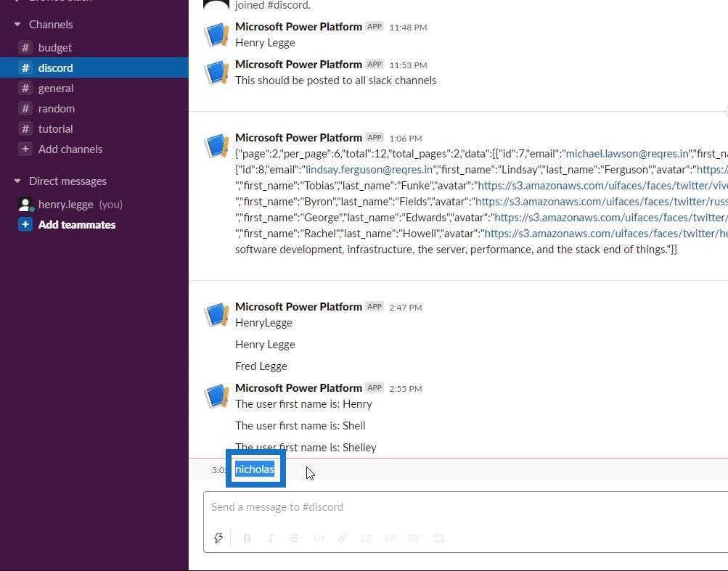728x571 pixels.
Task: Click 'The user first name is: Shelley' message
Action: click(306, 448)
